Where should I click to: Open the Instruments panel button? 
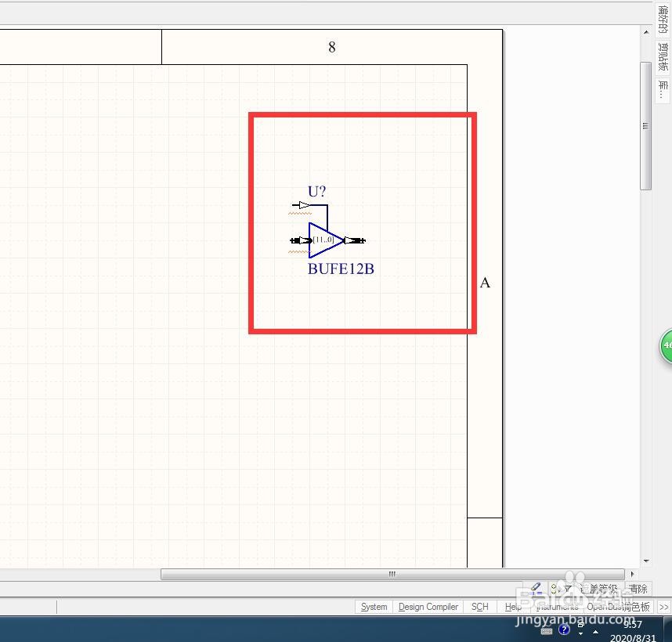click(x=557, y=607)
